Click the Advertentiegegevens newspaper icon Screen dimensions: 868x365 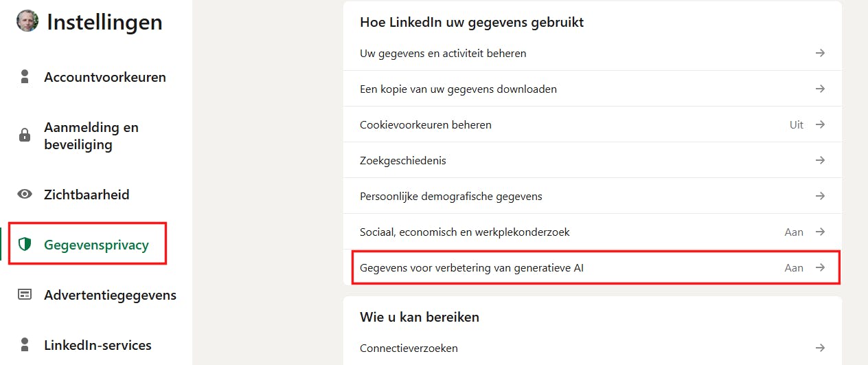coord(25,295)
